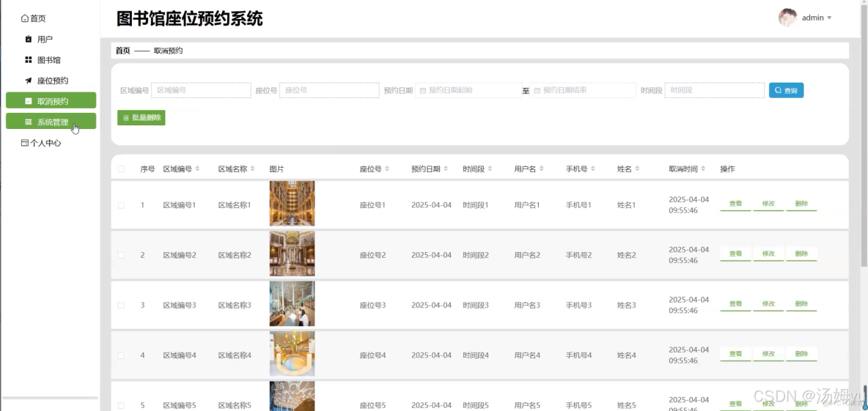Click the admin avatar picture

(788, 18)
